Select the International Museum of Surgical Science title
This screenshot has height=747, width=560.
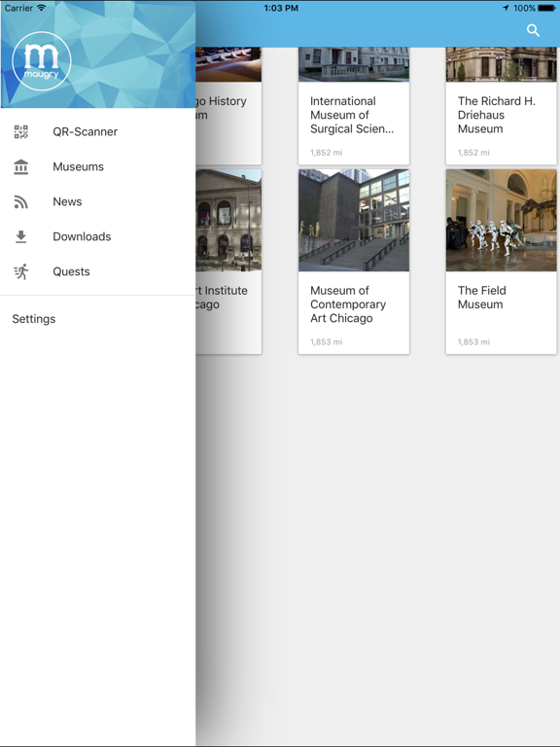click(352, 115)
